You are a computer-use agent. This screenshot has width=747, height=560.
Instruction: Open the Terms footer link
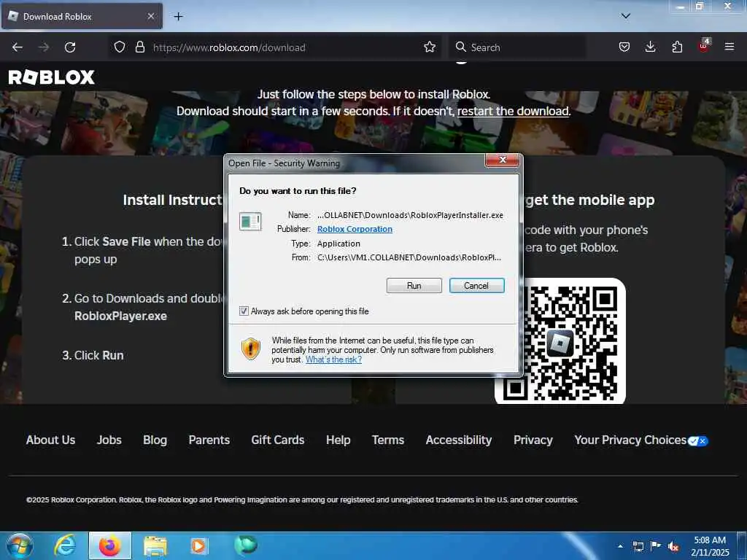click(388, 440)
